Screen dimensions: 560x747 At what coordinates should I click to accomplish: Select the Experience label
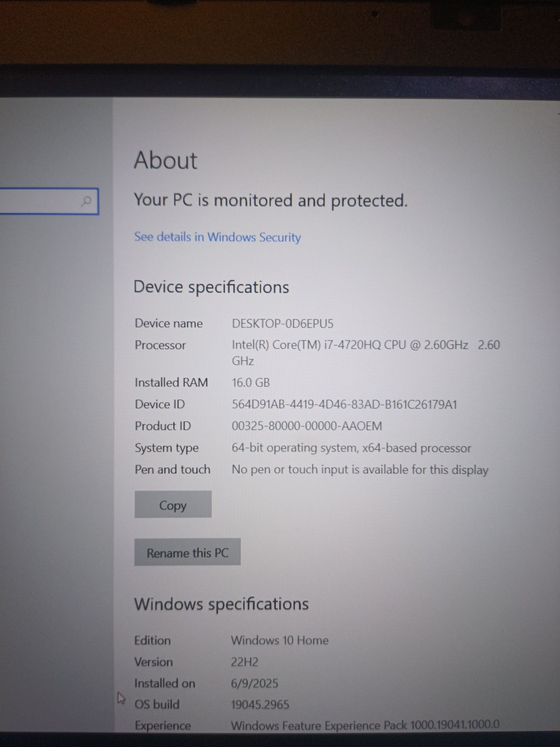pos(163,726)
